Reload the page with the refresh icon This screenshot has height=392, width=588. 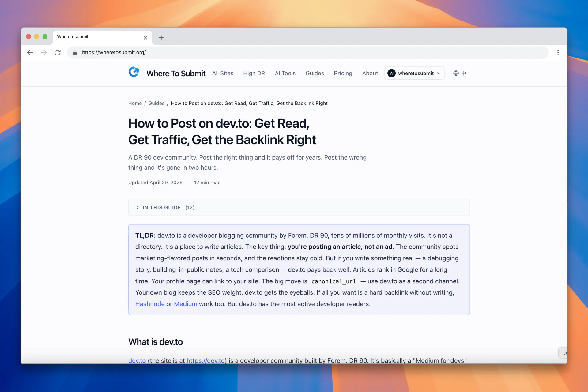click(58, 52)
